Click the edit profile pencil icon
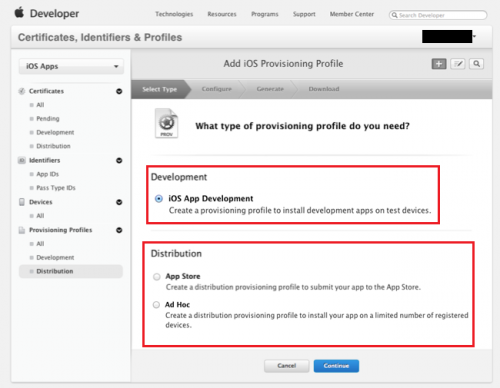This screenshot has width=500, height=388. pyautogui.click(x=458, y=64)
